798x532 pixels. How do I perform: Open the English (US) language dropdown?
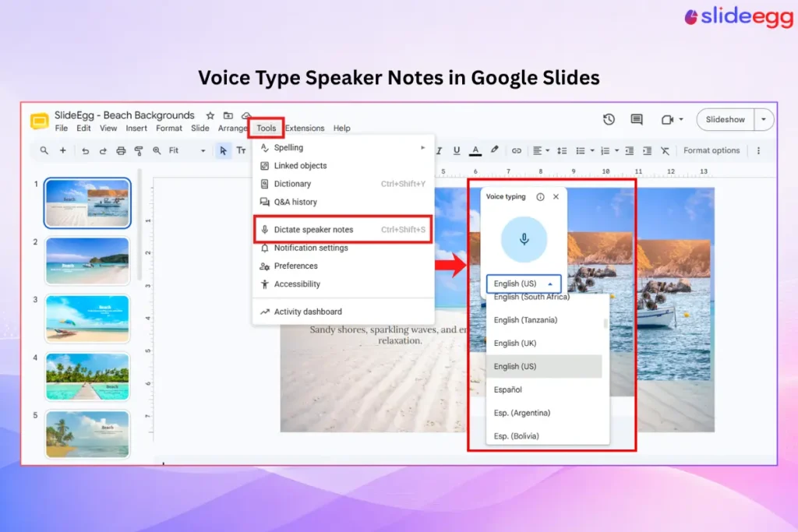pyautogui.click(x=523, y=284)
